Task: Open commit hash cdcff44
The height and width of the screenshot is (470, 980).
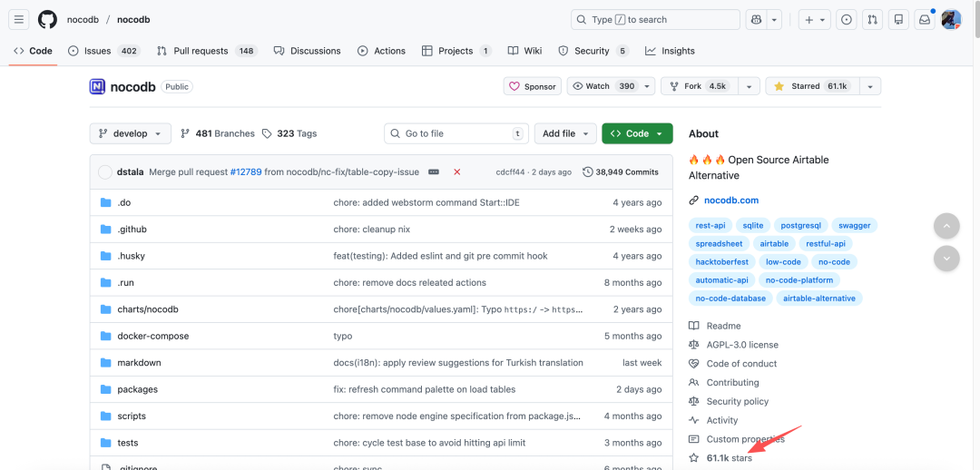Action: [x=511, y=171]
